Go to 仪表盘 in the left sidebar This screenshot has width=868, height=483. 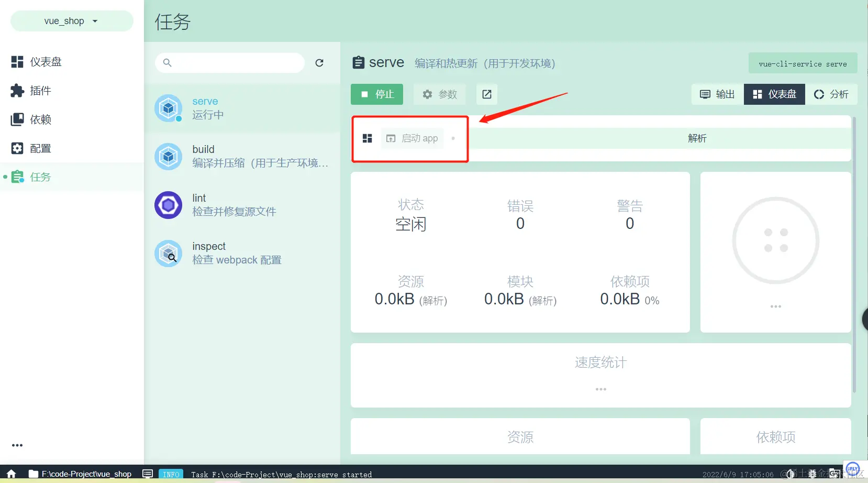[x=72, y=62]
